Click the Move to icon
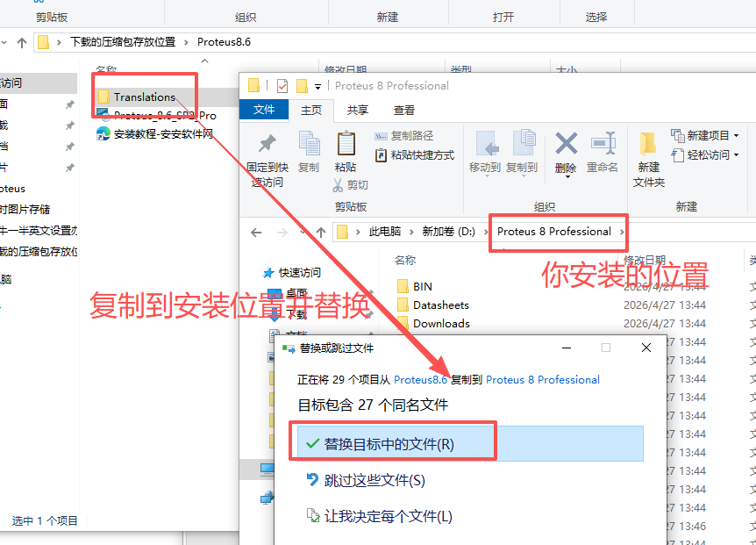 (486, 144)
